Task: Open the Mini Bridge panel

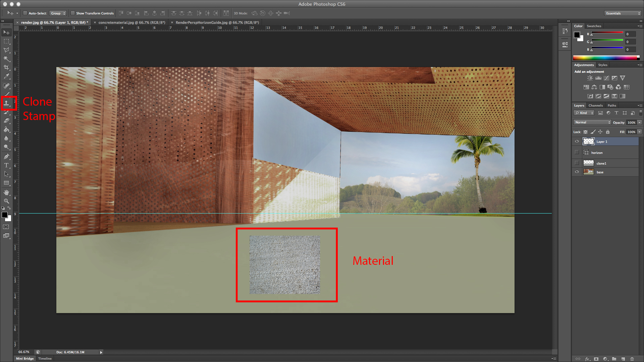Action: [25, 358]
